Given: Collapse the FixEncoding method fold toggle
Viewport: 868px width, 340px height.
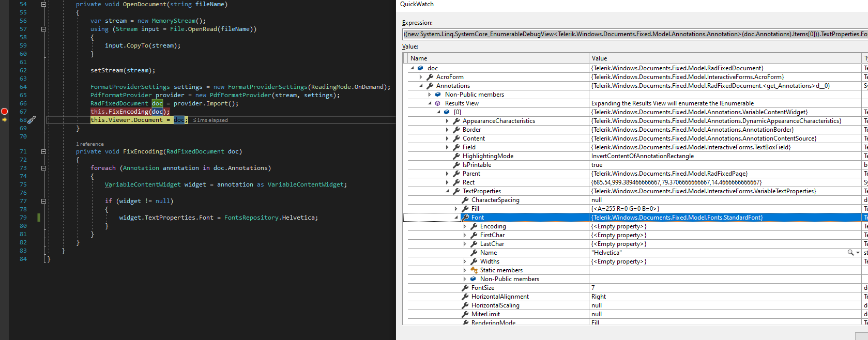Looking at the screenshot, I should [43, 151].
